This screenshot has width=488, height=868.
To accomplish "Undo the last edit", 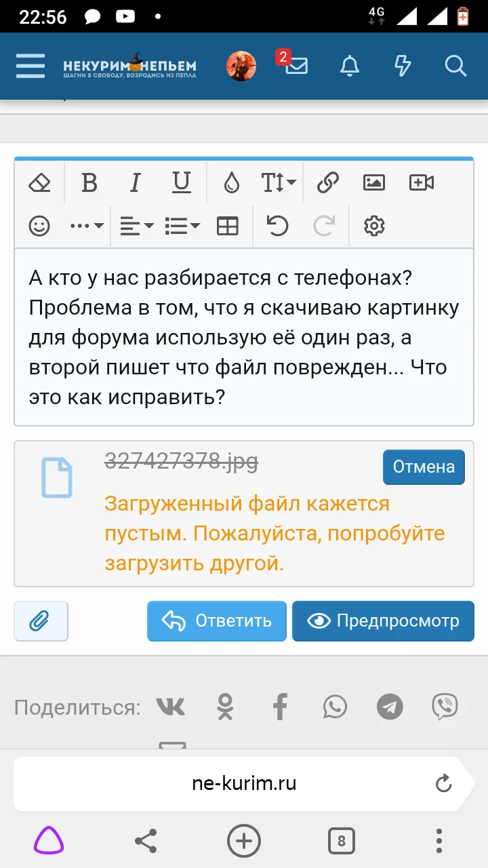I will click(277, 226).
